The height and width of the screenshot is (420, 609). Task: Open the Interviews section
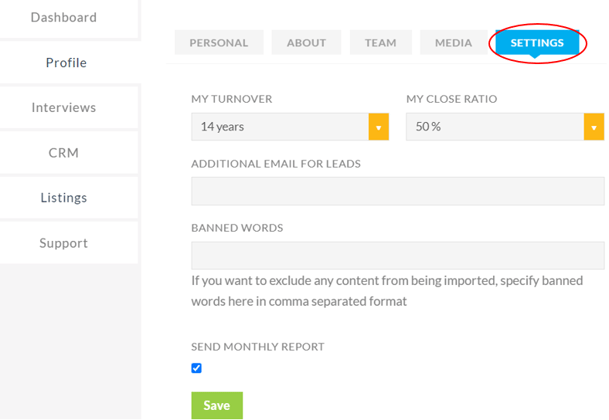69,108
